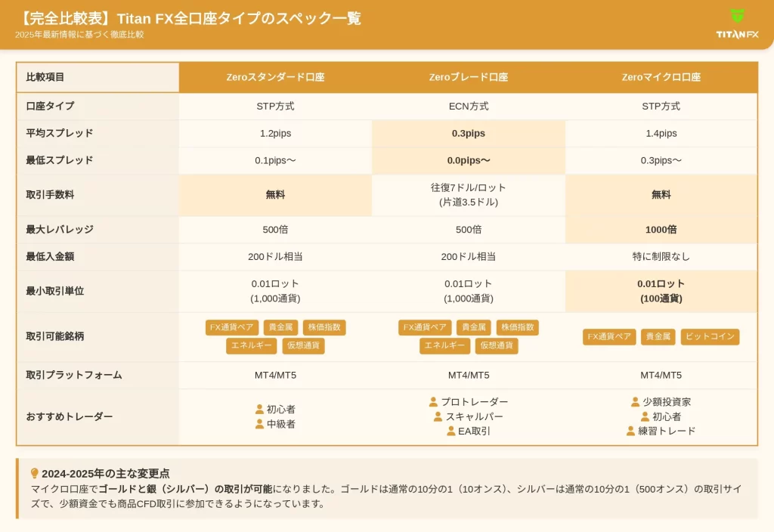
Task: Select the 仮想通貨 tag in Zeroスタンダード column
Action: point(303,345)
